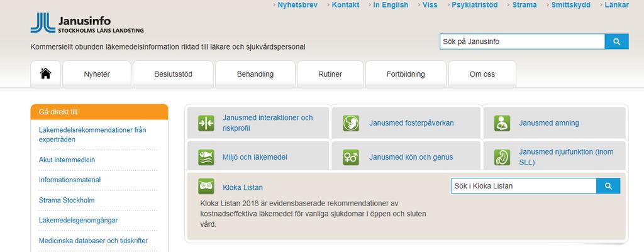
Task: Focus the Sök i Kloka Listan field
Action: pos(524,186)
